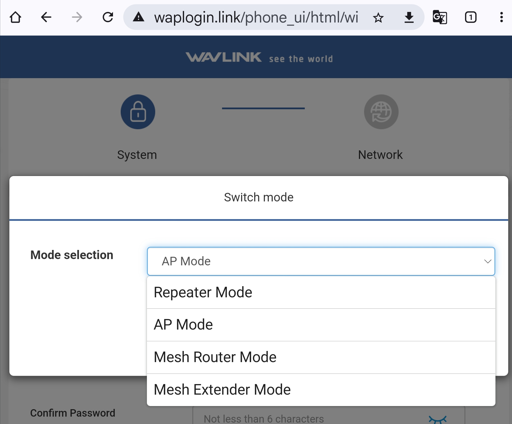The height and width of the screenshot is (424, 512).
Task: Choose Mesh Router Mode option
Action: pyautogui.click(x=321, y=357)
